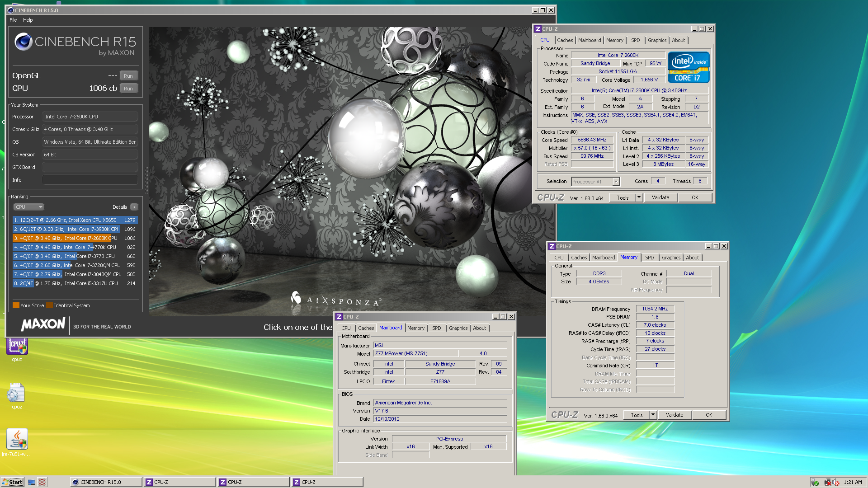
Task: Click the MAXON logo in Cinebench
Action: click(x=43, y=324)
